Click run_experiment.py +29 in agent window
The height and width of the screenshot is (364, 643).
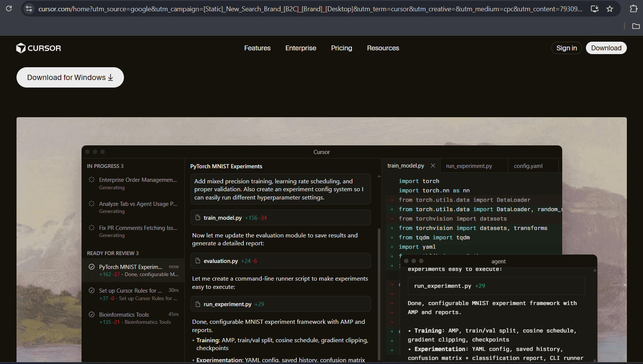coord(496,286)
